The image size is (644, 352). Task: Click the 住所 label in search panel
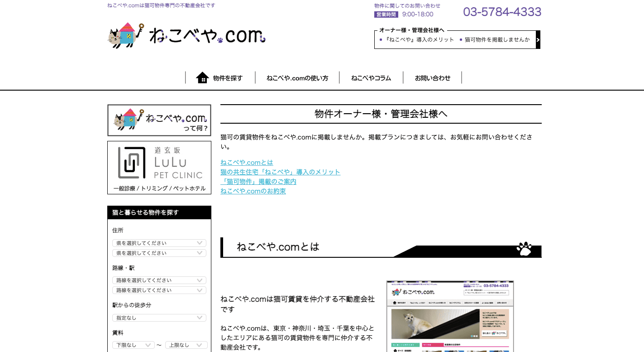pyautogui.click(x=118, y=231)
